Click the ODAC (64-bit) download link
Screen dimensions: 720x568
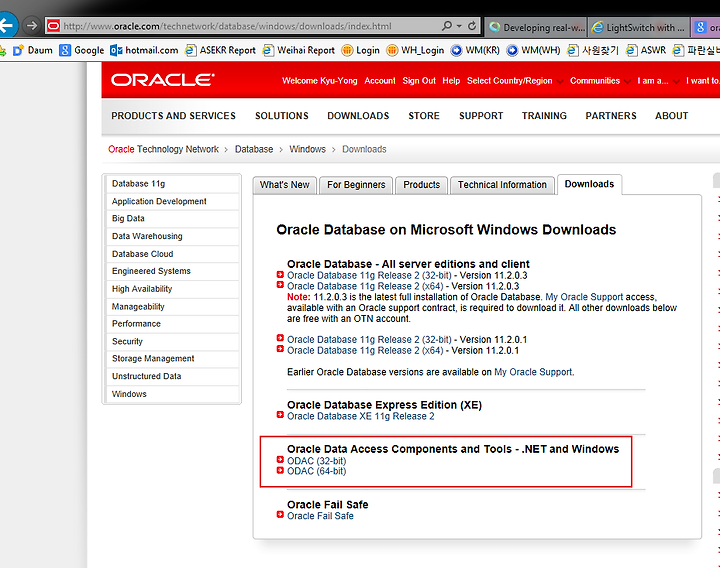tap(316, 472)
